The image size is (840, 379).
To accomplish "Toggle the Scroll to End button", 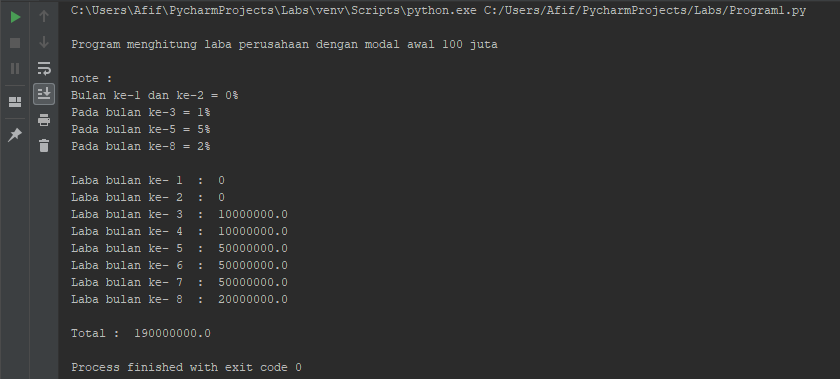I will (44, 93).
